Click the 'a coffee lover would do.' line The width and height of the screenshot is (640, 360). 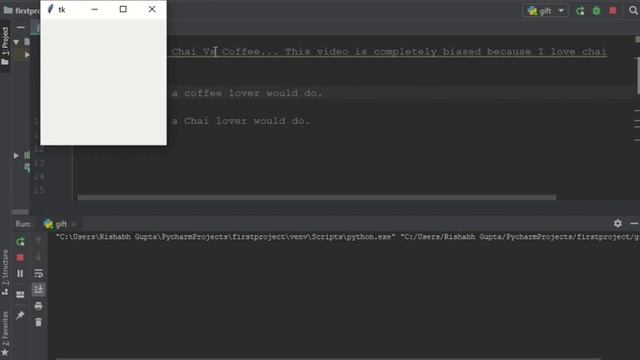pos(247,93)
